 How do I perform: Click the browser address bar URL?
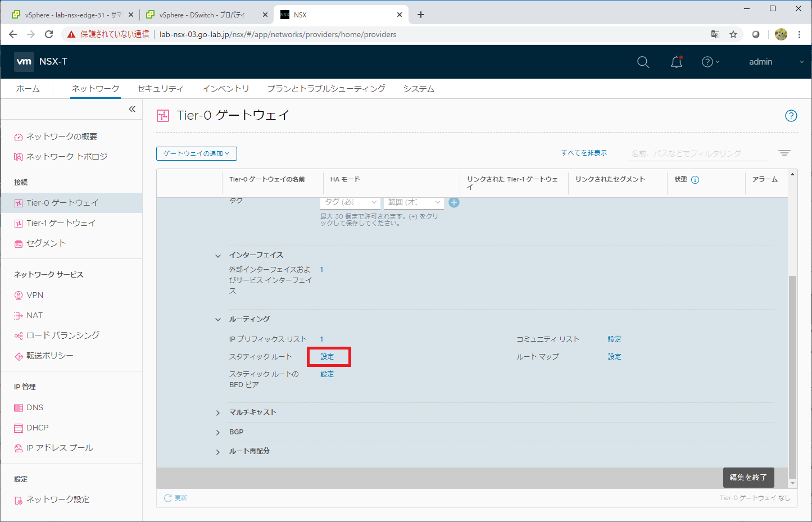(278, 34)
